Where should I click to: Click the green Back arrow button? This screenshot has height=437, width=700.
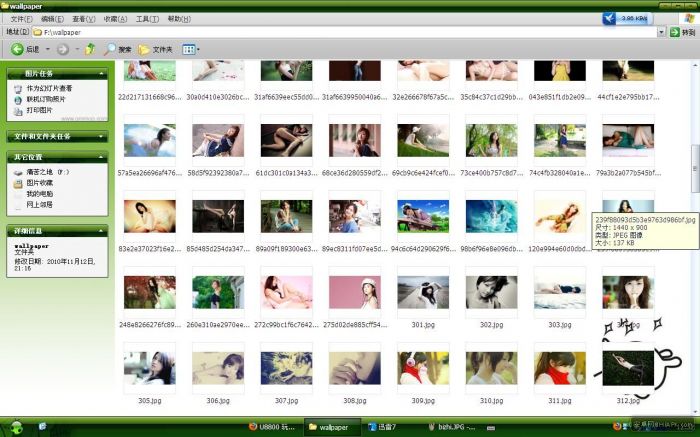[17, 49]
